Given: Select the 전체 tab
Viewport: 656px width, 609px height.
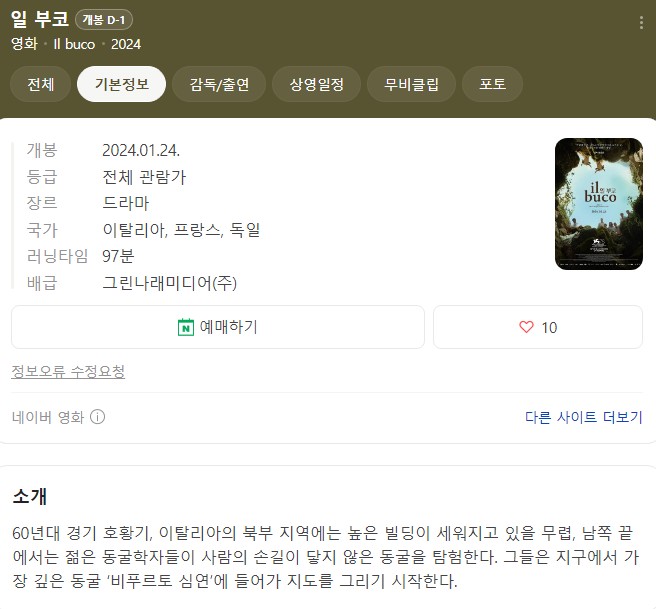Looking at the screenshot, I should coord(40,84).
